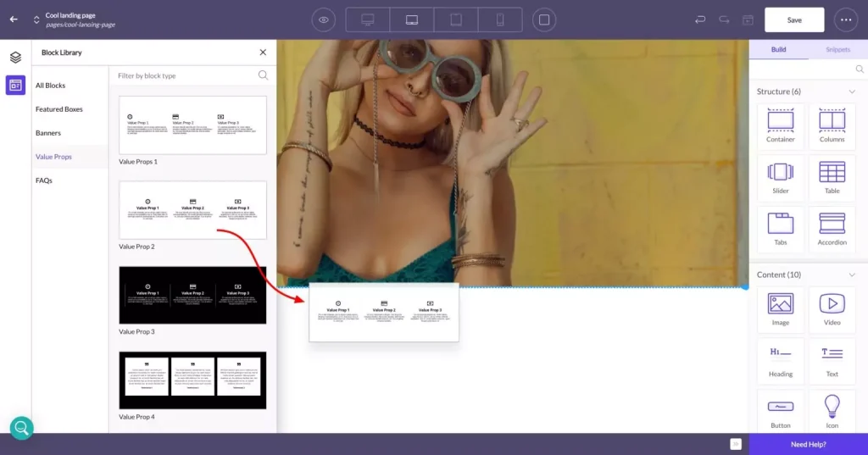Open the three-dots more options menu
This screenshot has width=868, height=455.
[x=846, y=20]
